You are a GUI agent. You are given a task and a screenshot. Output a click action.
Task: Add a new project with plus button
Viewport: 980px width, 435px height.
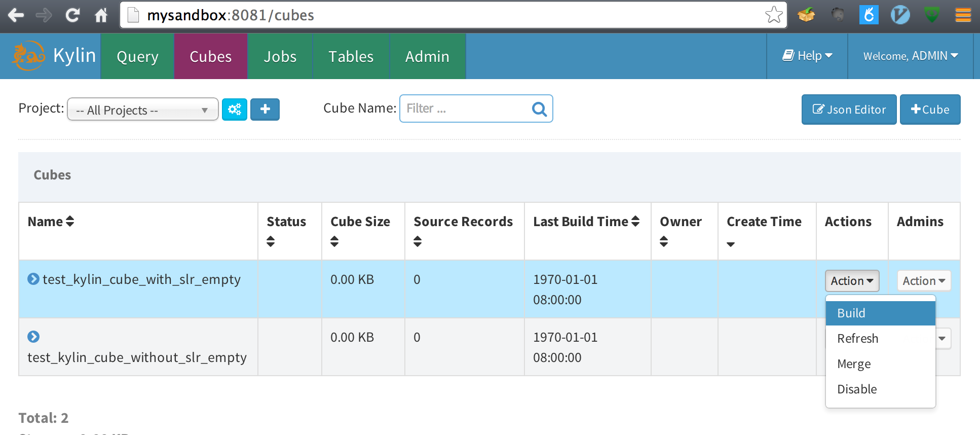point(265,109)
